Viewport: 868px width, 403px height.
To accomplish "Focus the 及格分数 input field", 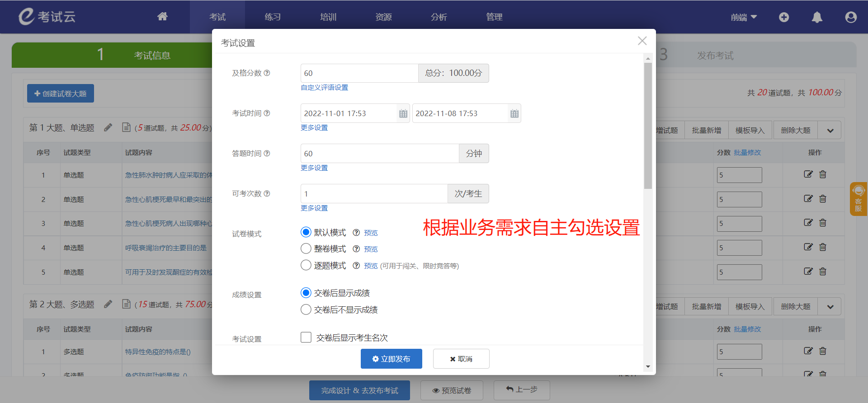I will click(359, 73).
